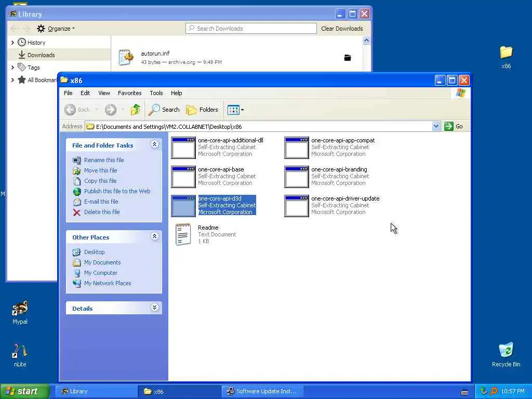Click magnifier icon in system tray

click(x=494, y=391)
